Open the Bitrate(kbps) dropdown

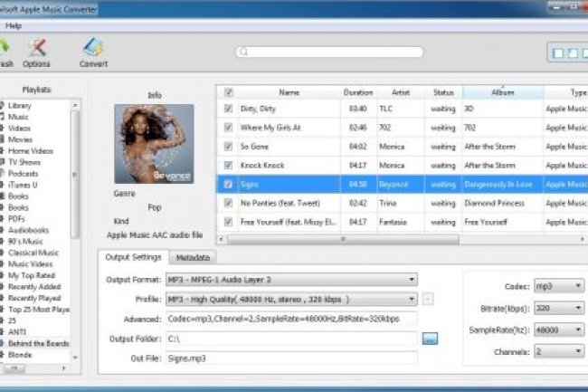point(559,307)
